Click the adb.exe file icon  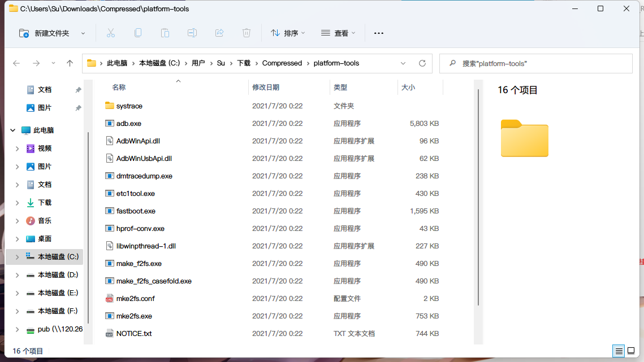click(x=109, y=123)
